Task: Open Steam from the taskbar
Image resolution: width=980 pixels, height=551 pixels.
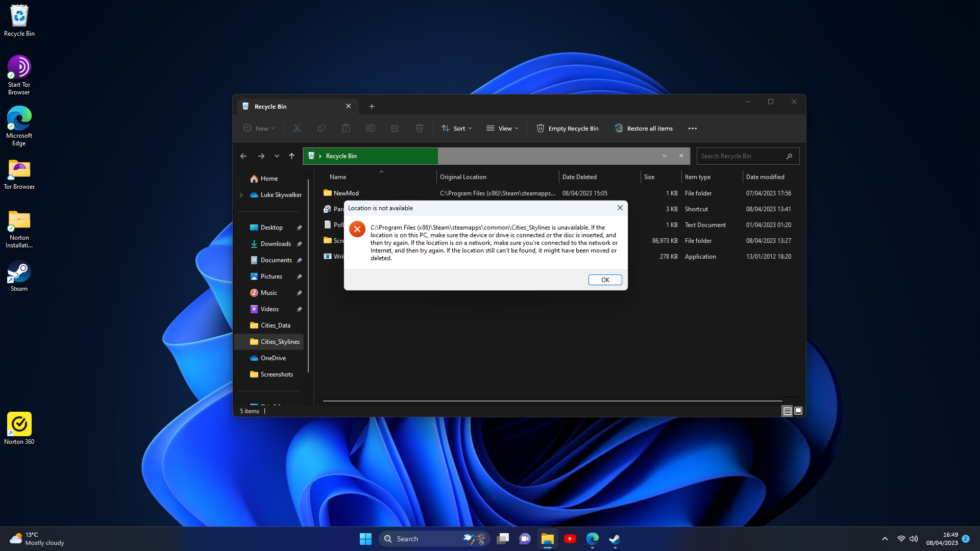Action: coord(615,539)
